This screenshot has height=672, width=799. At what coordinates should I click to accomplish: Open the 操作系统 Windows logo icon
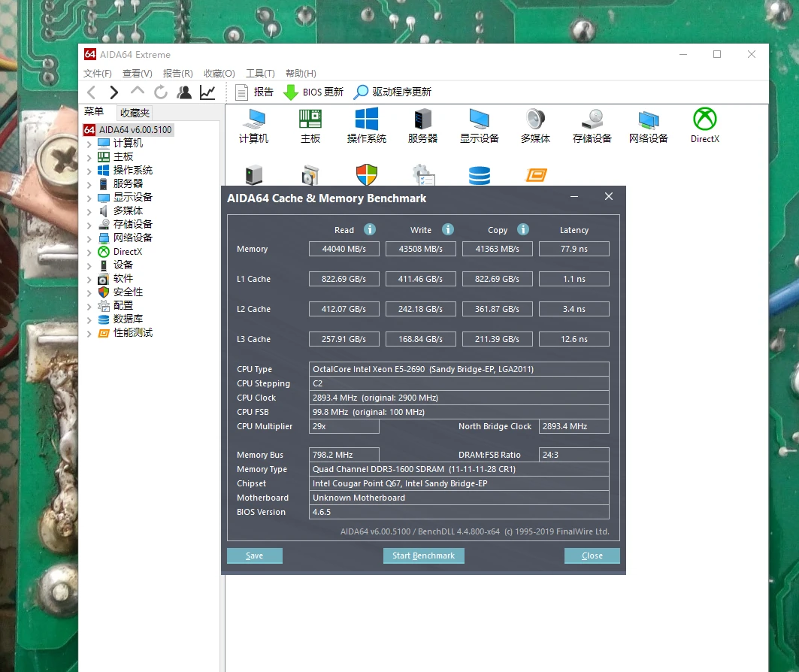366,126
